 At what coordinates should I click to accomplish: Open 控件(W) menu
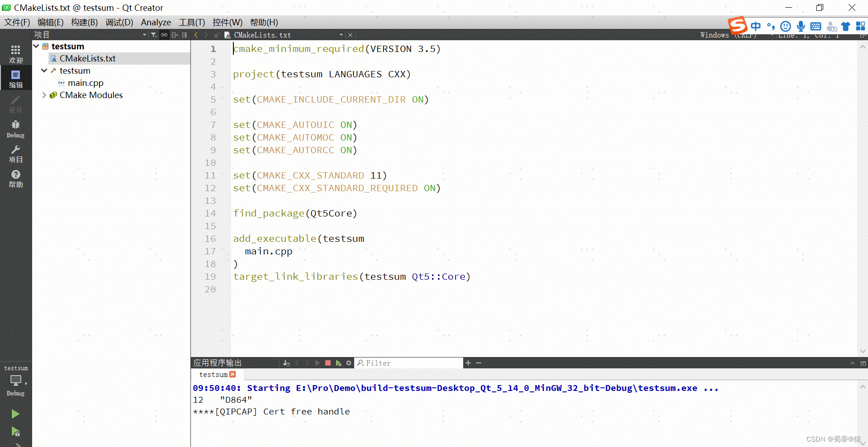click(228, 22)
